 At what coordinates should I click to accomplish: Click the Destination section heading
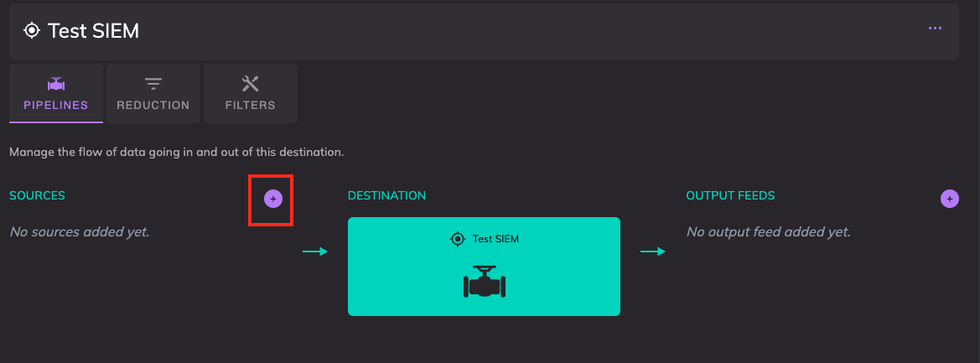point(386,195)
